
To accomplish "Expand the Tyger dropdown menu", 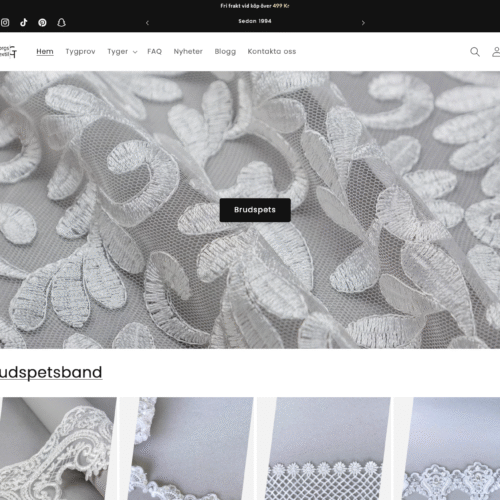I will [122, 52].
